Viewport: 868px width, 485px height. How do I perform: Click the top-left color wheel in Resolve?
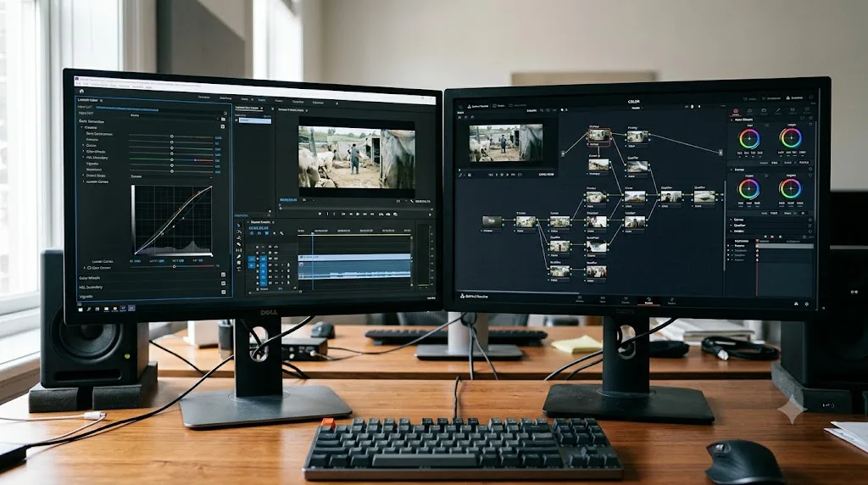(x=749, y=138)
